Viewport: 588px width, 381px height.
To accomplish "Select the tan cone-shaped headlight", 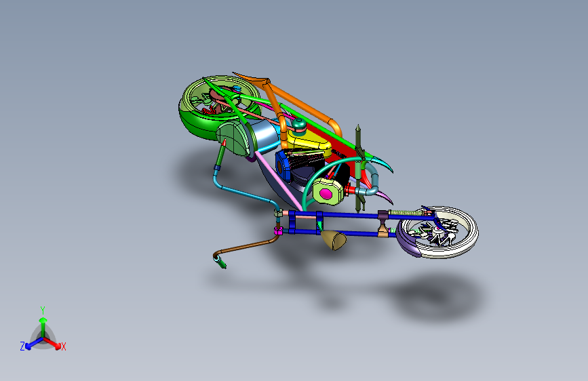I will click(x=334, y=239).
